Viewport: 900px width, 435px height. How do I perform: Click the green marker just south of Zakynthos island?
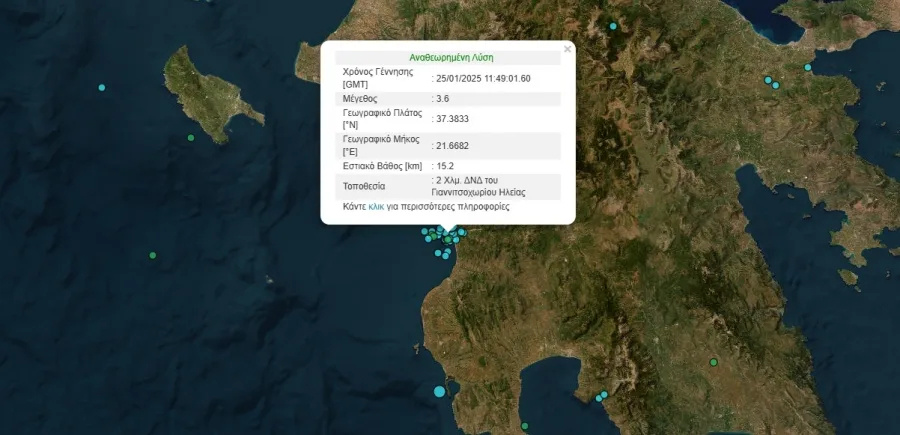point(191,138)
